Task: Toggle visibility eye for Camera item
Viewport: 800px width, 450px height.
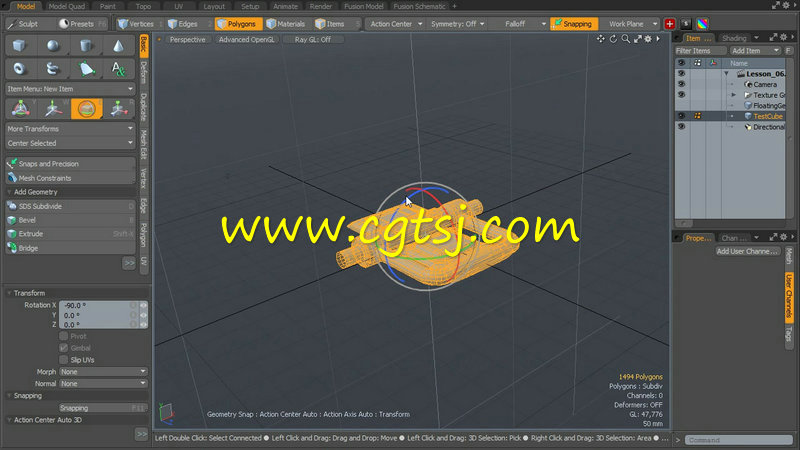Action: coord(681,84)
